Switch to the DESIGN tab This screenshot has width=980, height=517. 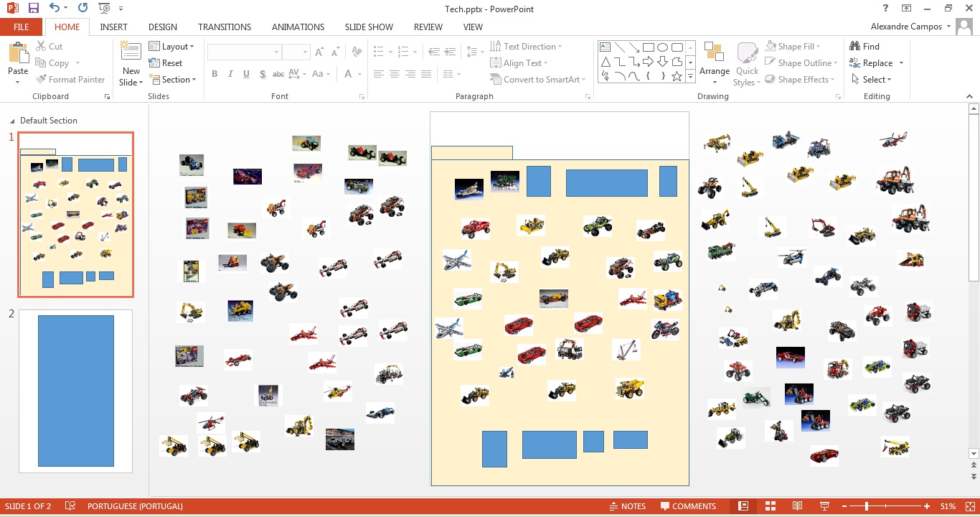163,27
